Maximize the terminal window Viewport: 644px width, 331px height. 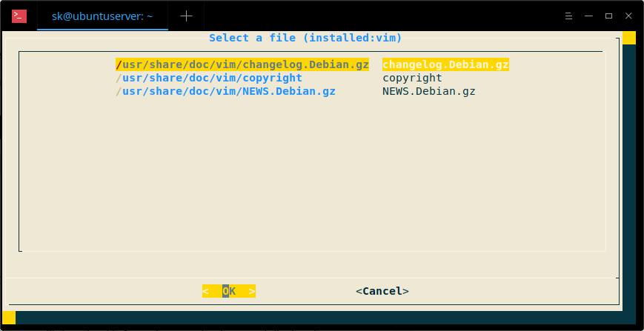pos(608,16)
